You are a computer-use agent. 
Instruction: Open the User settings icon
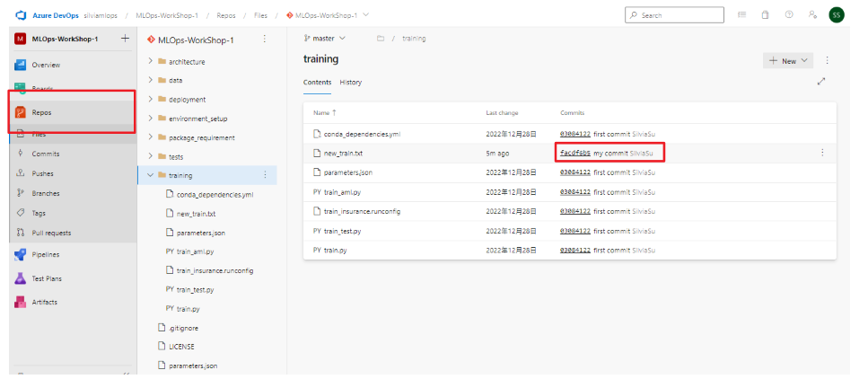point(812,15)
